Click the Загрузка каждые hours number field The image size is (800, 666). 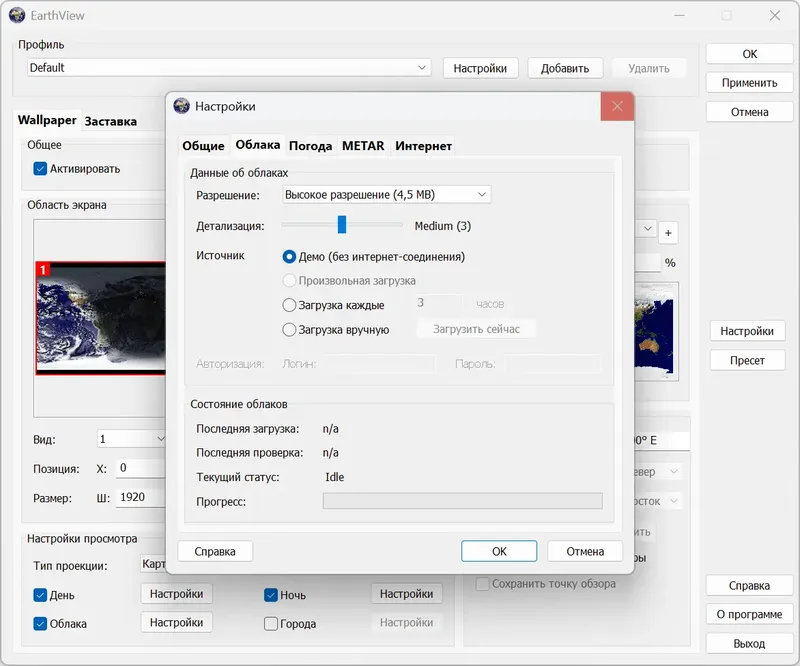[x=439, y=303]
